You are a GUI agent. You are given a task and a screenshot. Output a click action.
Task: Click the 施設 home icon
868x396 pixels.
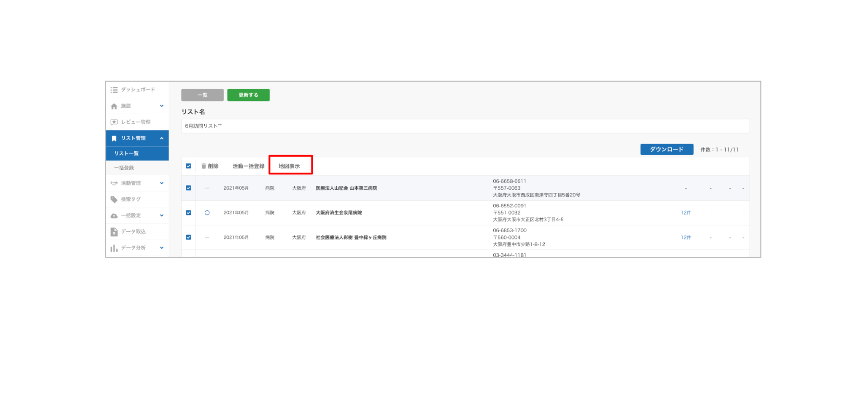click(x=114, y=106)
